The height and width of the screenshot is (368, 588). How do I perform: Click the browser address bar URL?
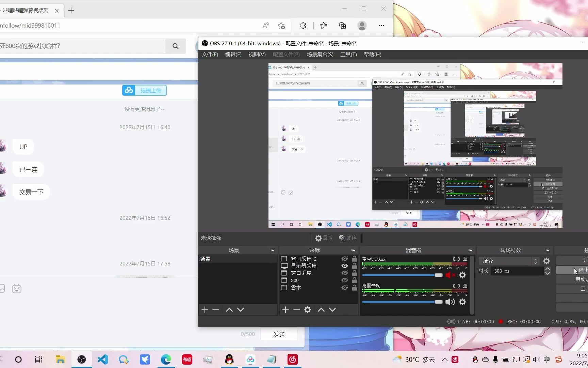click(30, 26)
